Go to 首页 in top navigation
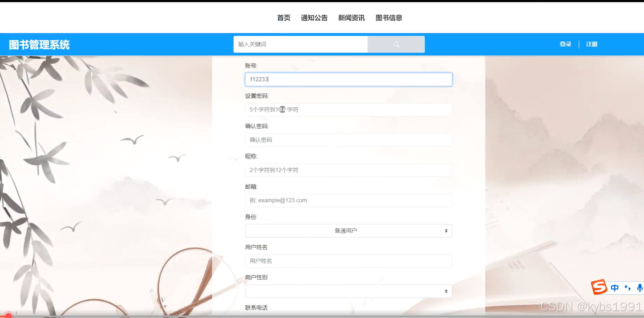This screenshot has width=644, height=318. click(x=284, y=18)
